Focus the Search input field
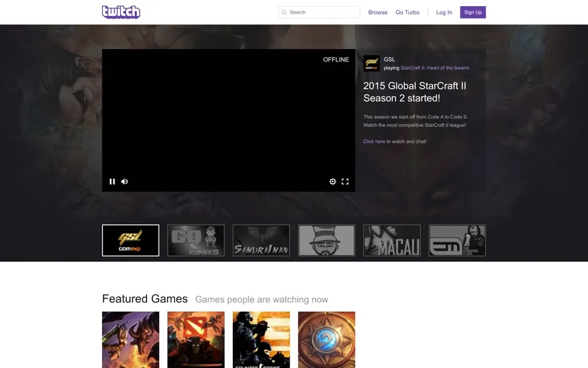This screenshot has width=588, height=368. coord(319,12)
